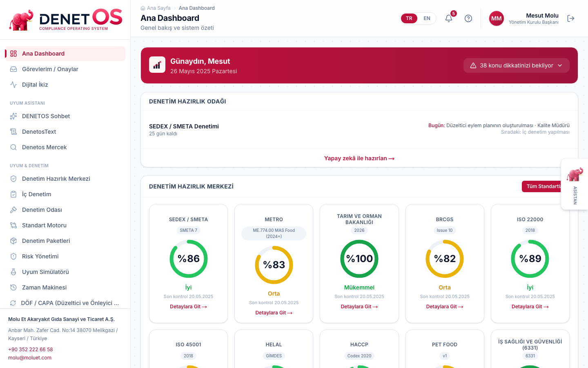The width and height of the screenshot is (588, 368).
Task: Switch language to EN
Action: point(427,18)
